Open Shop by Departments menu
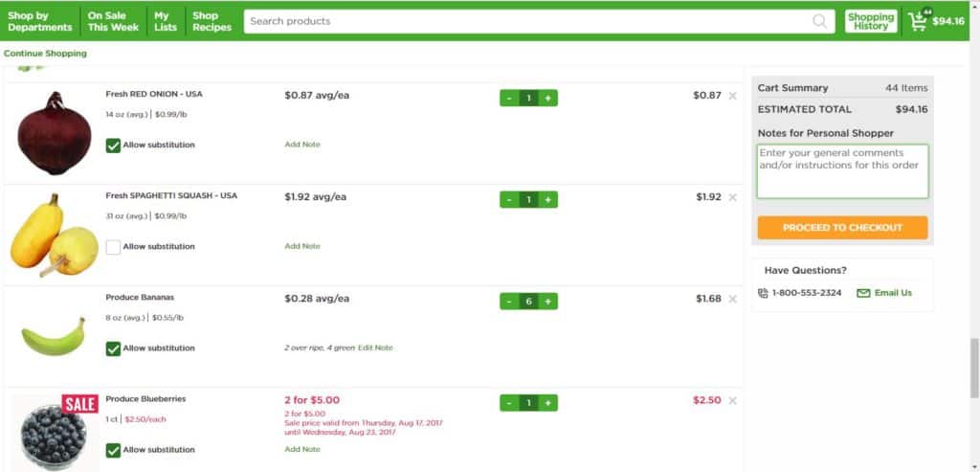The image size is (980, 472). pos(40,21)
